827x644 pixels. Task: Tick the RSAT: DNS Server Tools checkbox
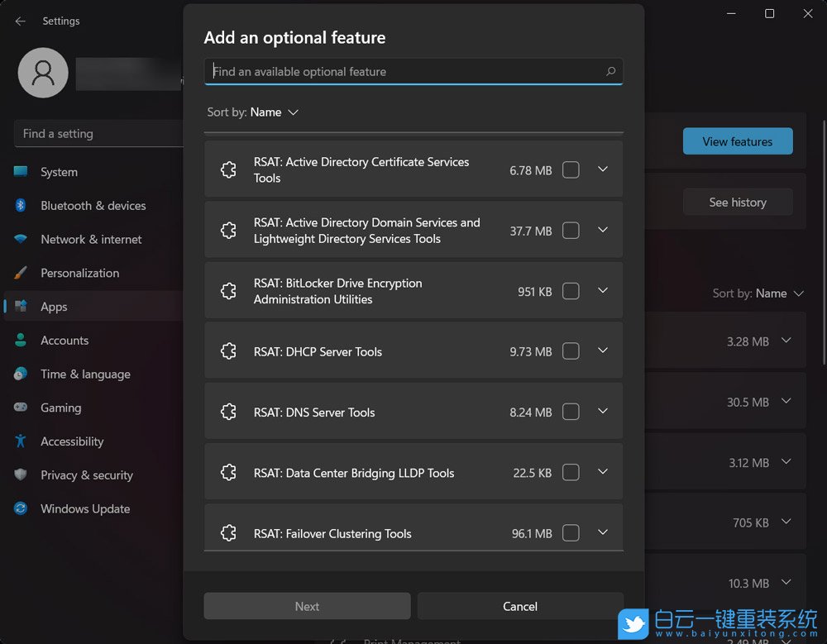click(571, 412)
